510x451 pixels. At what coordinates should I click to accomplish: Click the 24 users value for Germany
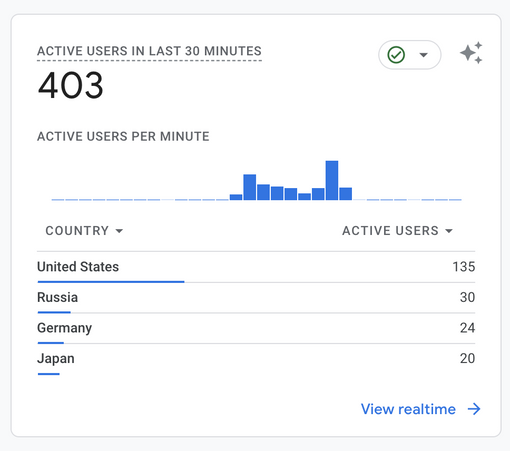click(467, 328)
